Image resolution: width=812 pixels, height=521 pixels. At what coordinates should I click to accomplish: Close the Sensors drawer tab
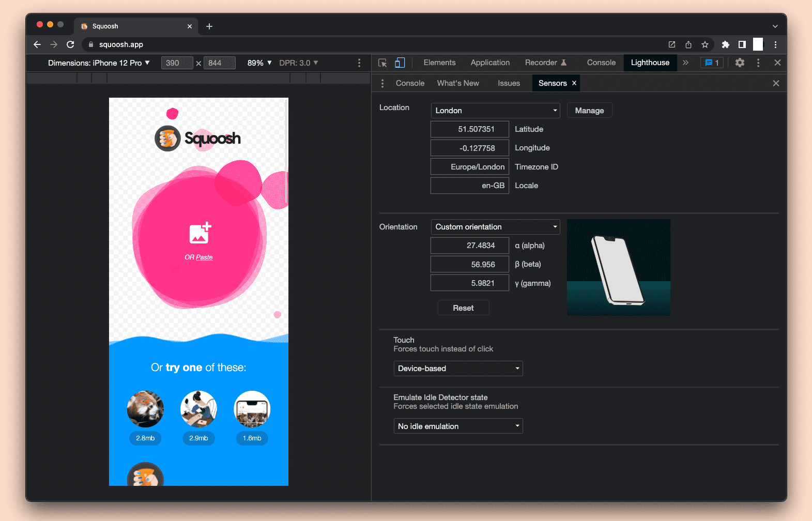574,83
